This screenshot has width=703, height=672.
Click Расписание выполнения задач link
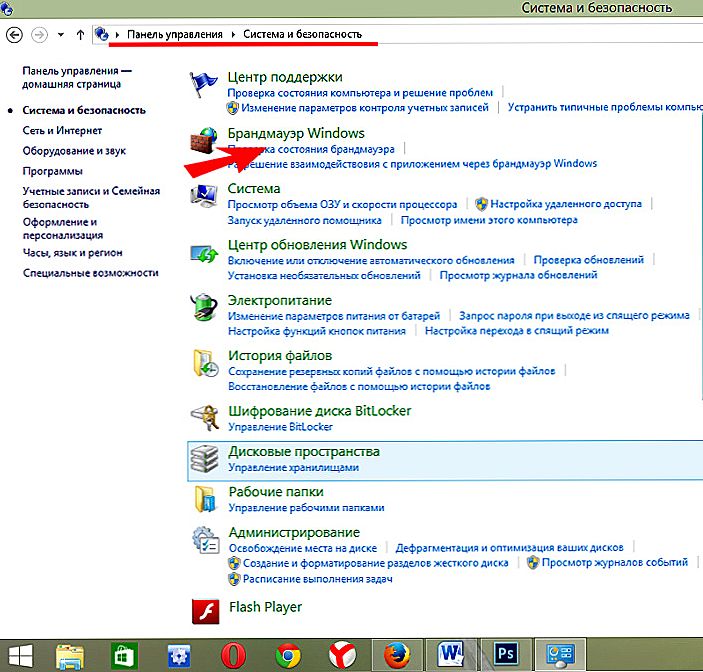tap(317, 579)
